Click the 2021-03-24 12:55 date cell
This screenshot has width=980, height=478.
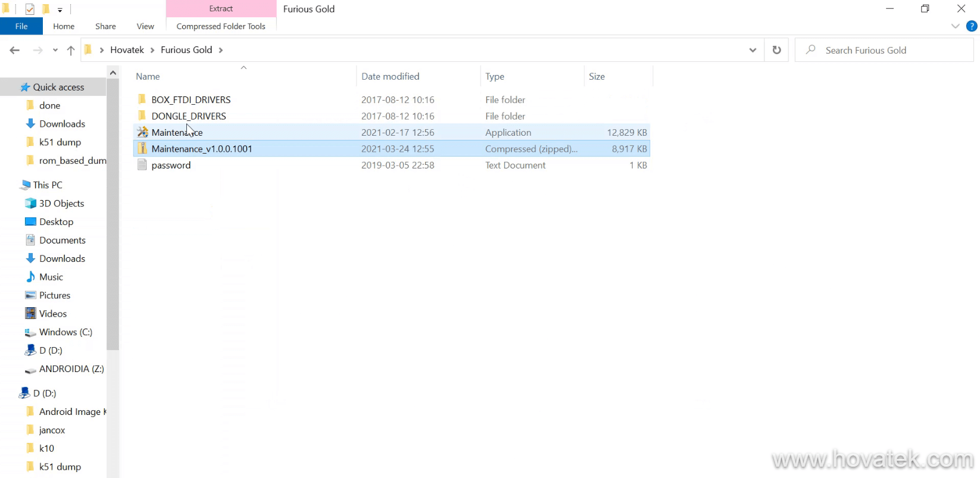point(398,149)
